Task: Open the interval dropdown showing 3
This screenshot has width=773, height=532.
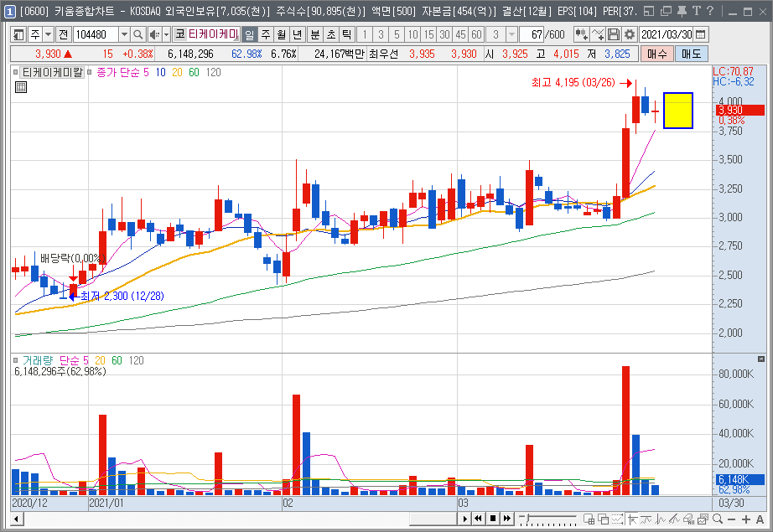Action: [x=512, y=34]
